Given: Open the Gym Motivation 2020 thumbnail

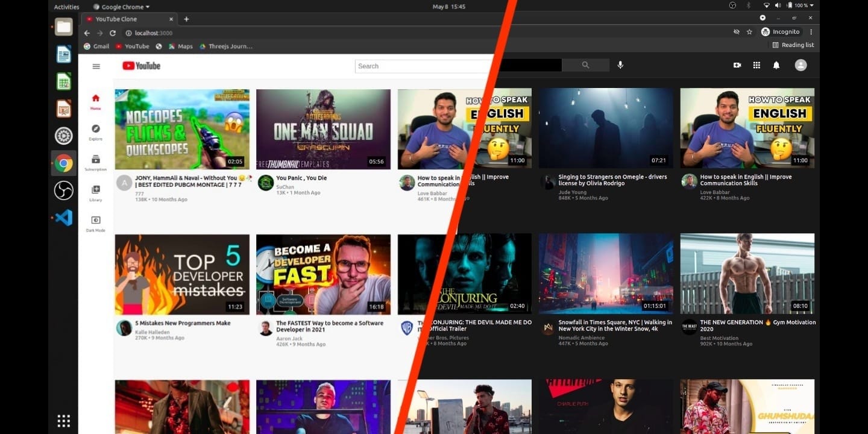Looking at the screenshot, I should pos(747,274).
